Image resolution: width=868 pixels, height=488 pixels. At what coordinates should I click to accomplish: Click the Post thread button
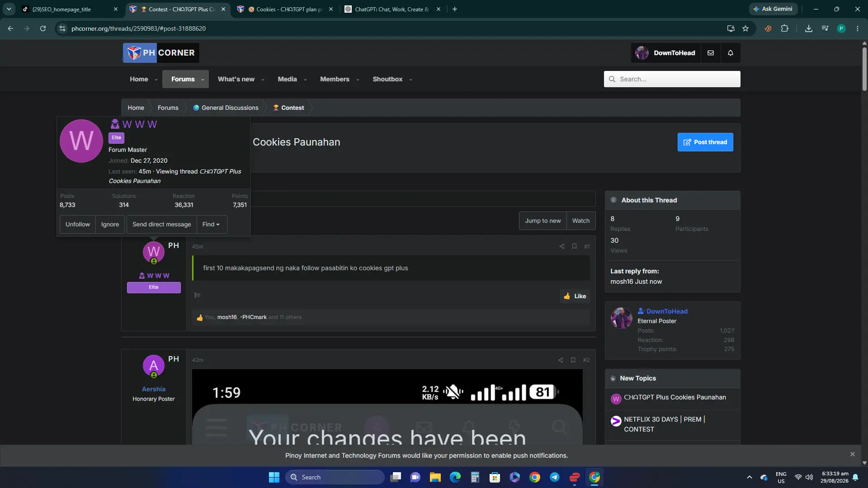705,142
